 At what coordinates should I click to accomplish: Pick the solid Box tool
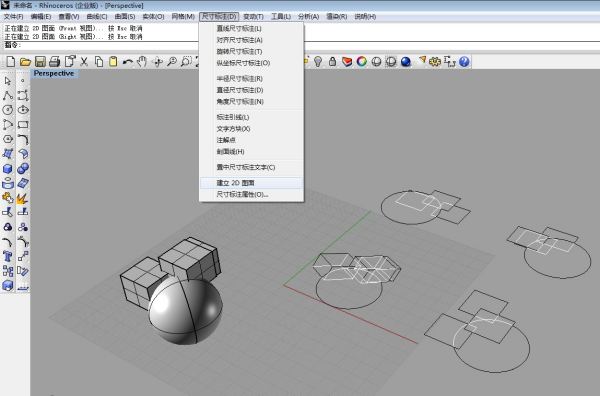[8, 169]
